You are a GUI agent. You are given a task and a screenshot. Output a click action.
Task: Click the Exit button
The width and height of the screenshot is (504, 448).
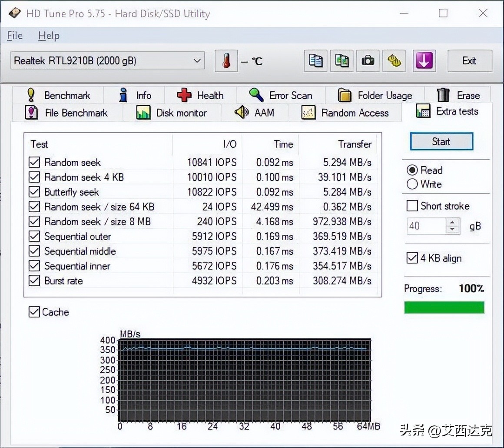(x=470, y=61)
